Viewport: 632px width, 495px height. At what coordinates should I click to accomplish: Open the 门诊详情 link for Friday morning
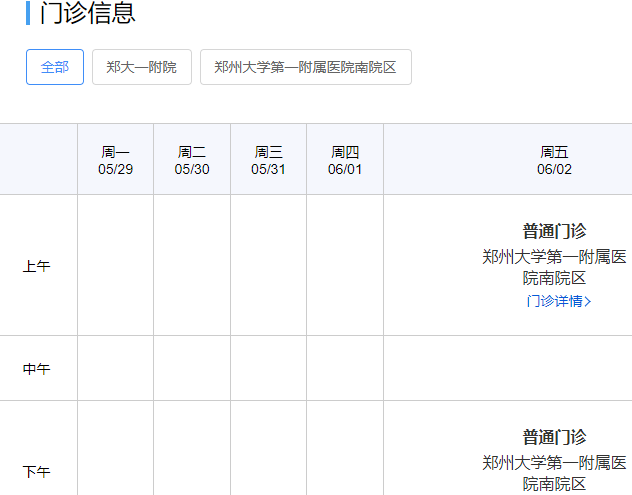click(x=554, y=301)
